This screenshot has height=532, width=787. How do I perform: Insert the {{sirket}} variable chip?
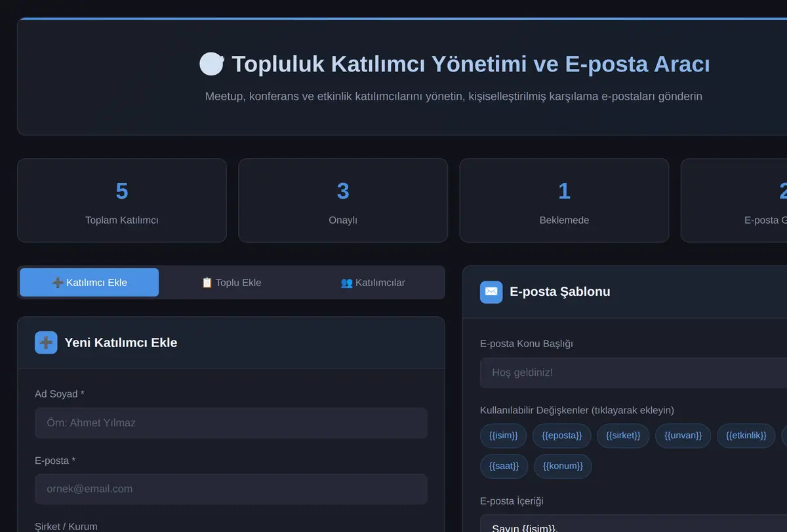click(x=623, y=436)
